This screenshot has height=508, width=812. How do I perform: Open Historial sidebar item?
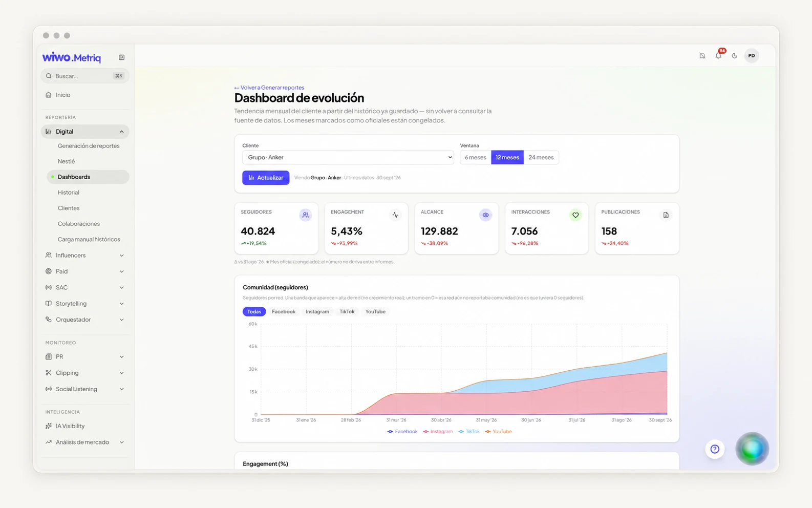point(88,193)
